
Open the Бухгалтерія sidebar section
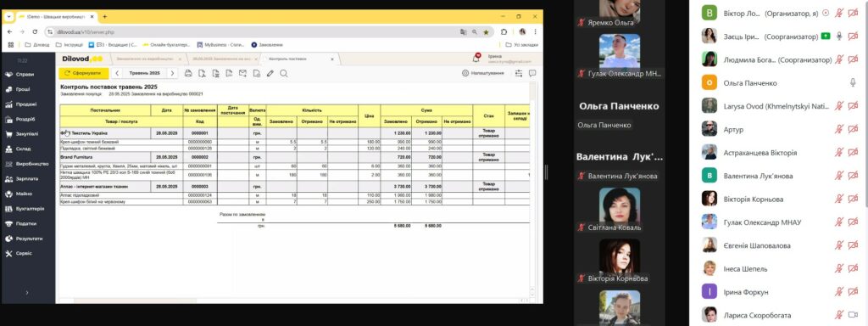[25, 209]
